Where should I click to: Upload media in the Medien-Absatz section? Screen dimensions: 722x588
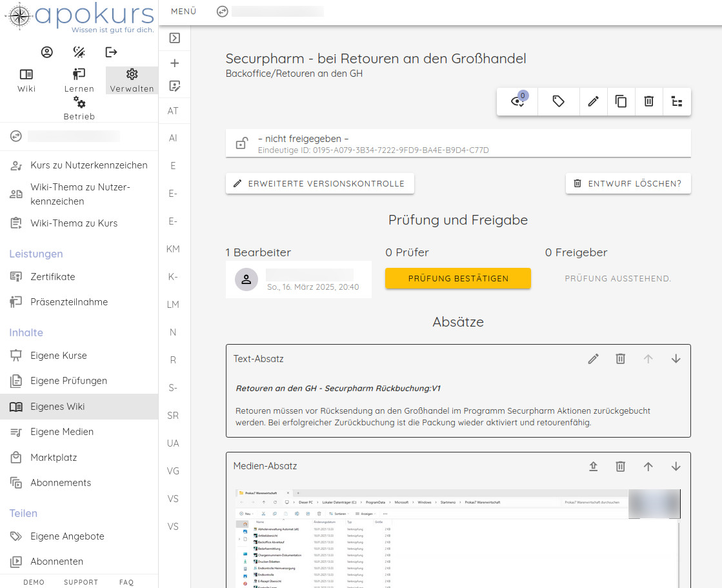point(593,466)
